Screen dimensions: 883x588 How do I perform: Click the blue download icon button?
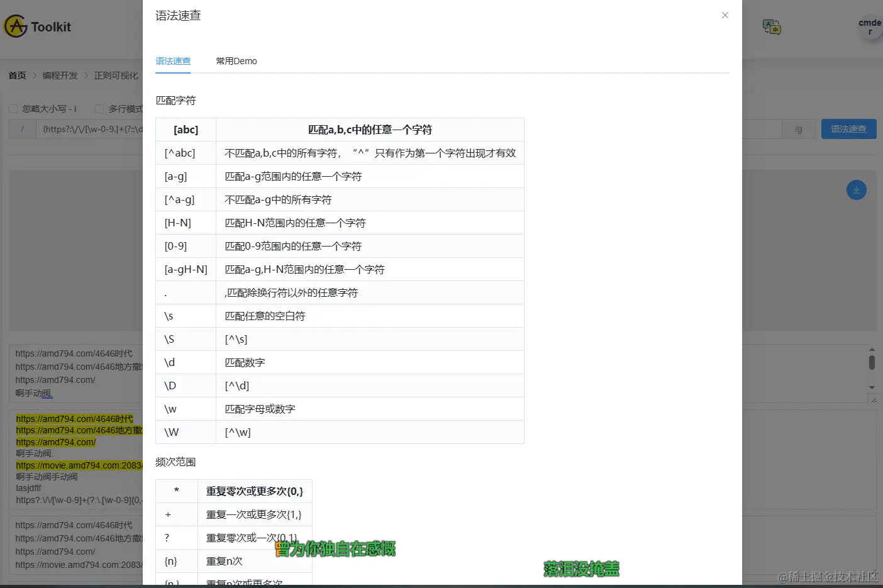[x=856, y=190]
